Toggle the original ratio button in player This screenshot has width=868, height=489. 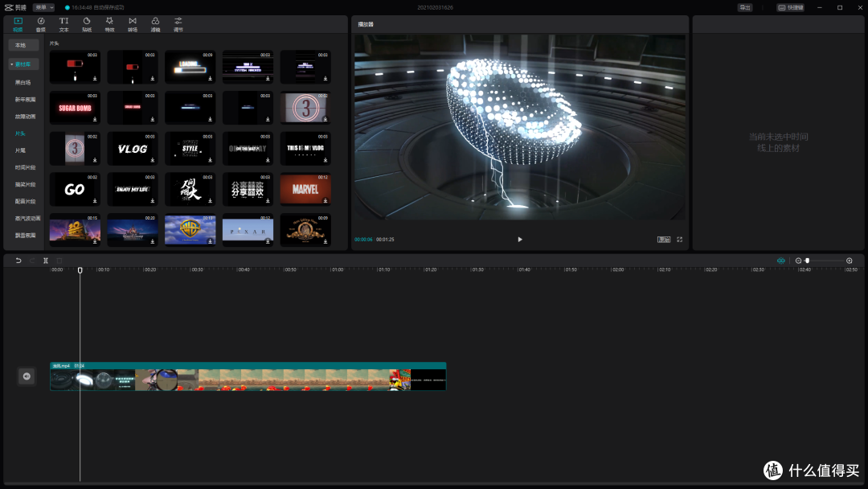663,239
